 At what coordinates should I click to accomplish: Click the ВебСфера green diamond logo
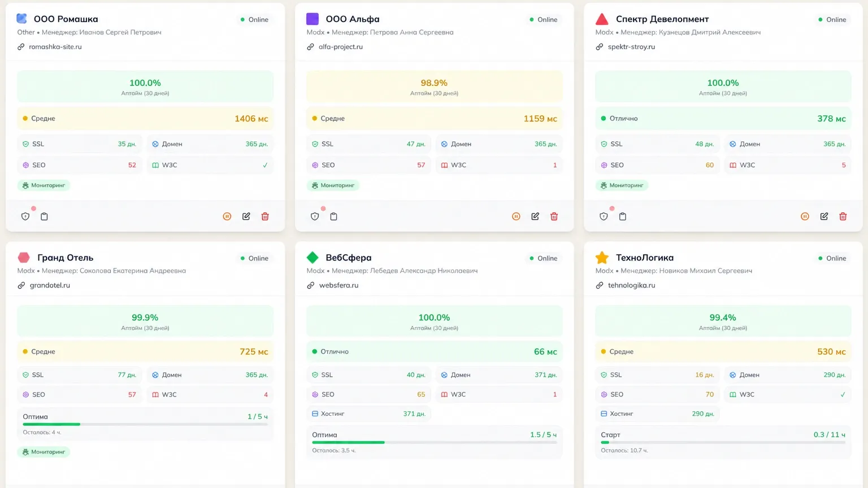[313, 258]
